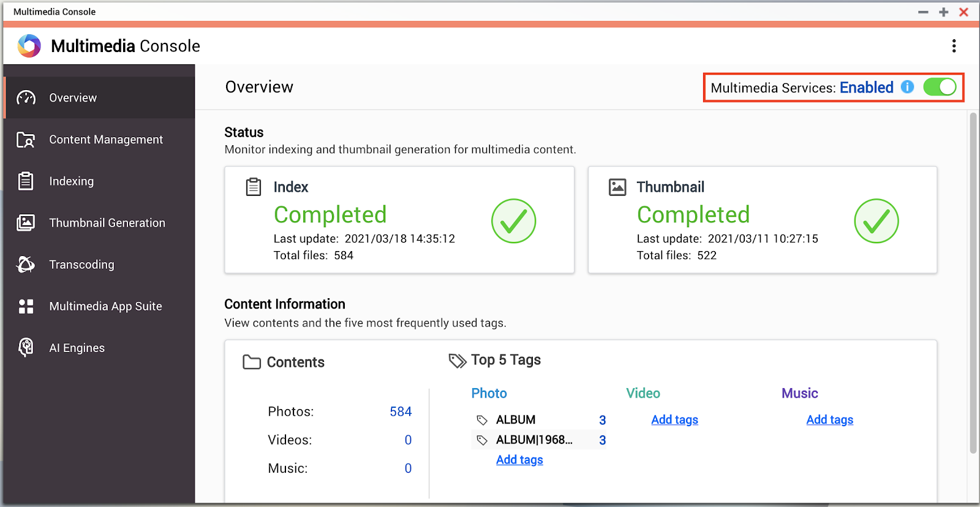Open the three-dot more options menu
The width and height of the screenshot is (980, 507).
click(954, 46)
